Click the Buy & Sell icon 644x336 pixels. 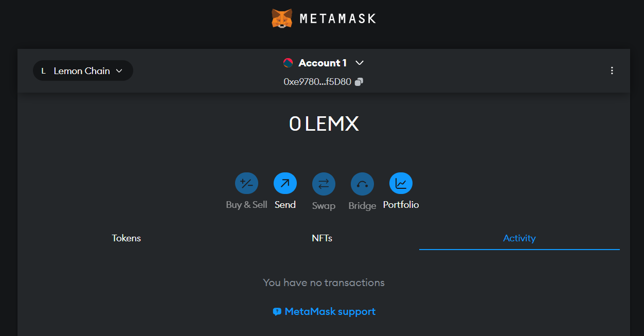pyautogui.click(x=246, y=183)
